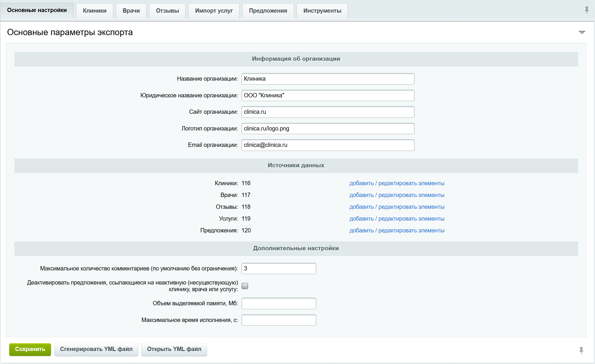Pin the settings form using top-right pin icon
This screenshot has height=364, width=595.
(x=587, y=10)
